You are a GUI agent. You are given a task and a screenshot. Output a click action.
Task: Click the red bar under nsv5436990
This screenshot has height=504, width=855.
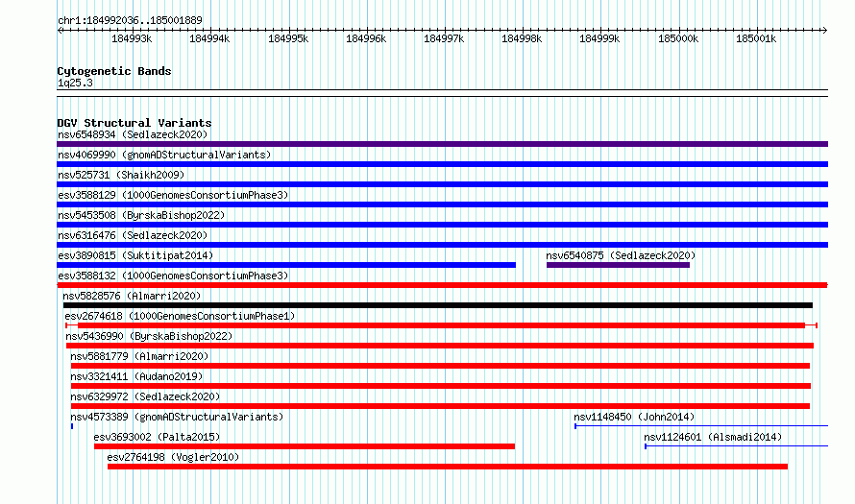[x=440, y=346]
